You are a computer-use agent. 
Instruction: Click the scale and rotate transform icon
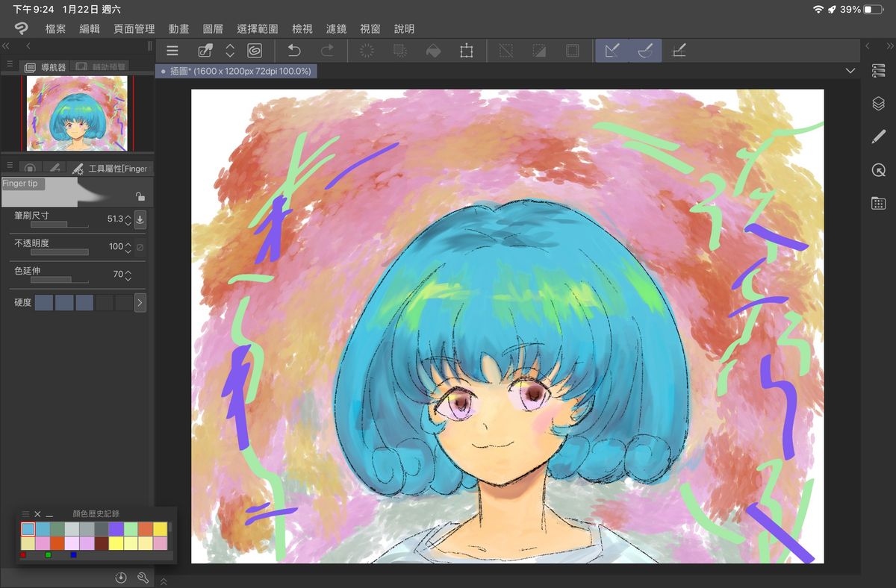coord(467,51)
